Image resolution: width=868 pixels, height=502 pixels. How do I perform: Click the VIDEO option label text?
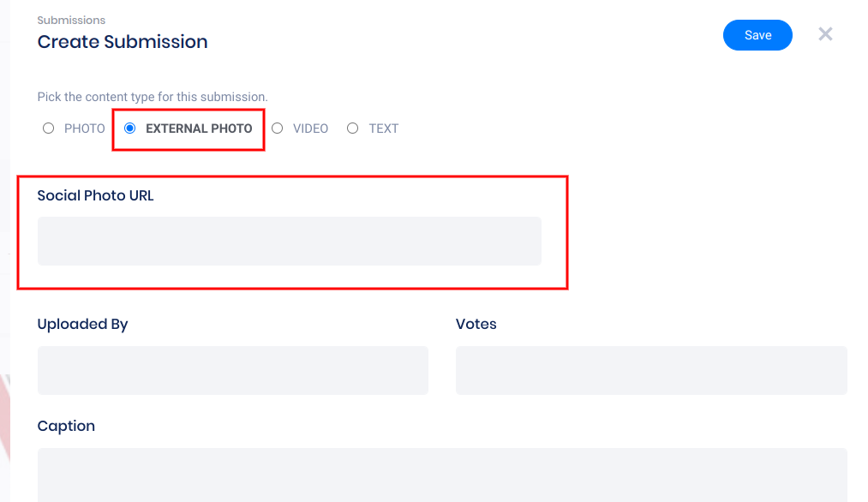(x=310, y=128)
